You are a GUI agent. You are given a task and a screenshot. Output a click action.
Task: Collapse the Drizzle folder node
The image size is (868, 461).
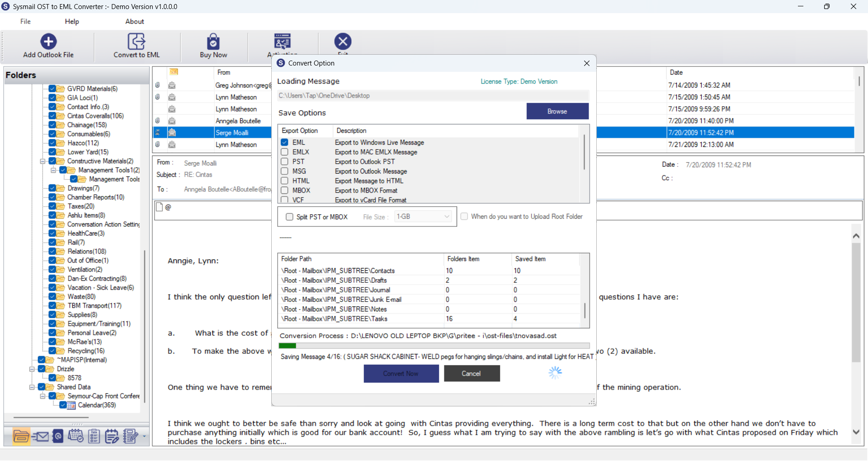click(x=32, y=369)
